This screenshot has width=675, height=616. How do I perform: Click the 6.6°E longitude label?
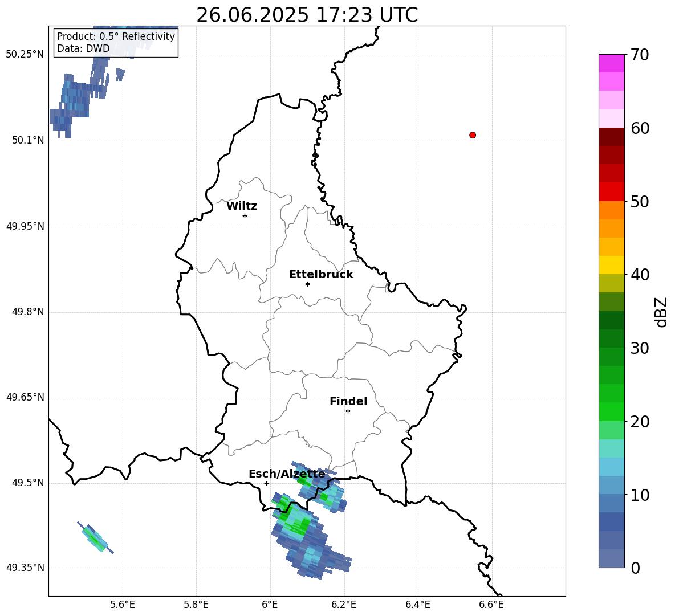coord(491,605)
